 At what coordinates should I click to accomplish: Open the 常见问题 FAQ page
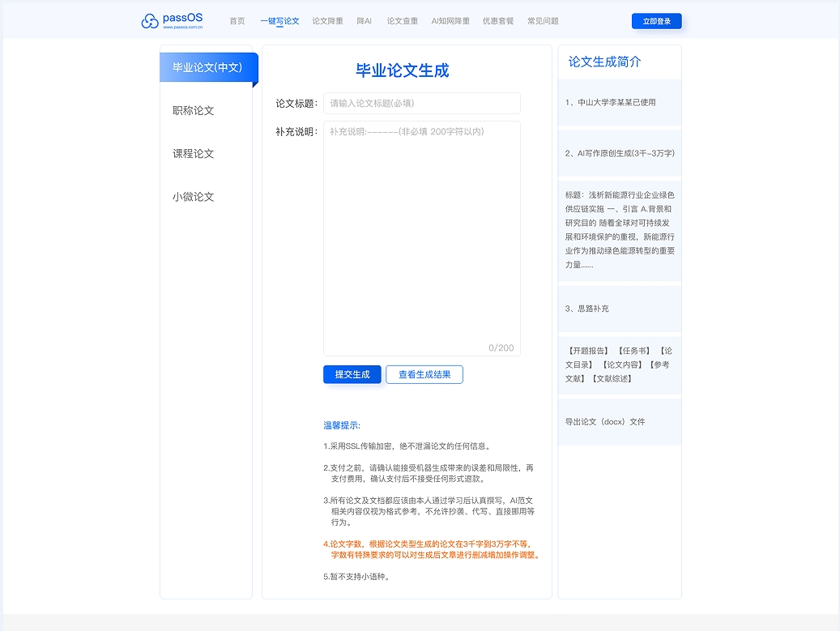[541, 21]
